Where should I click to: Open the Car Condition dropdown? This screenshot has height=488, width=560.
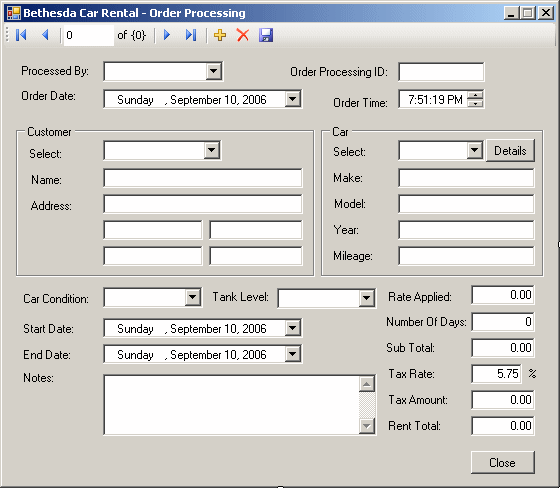[192, 297]
